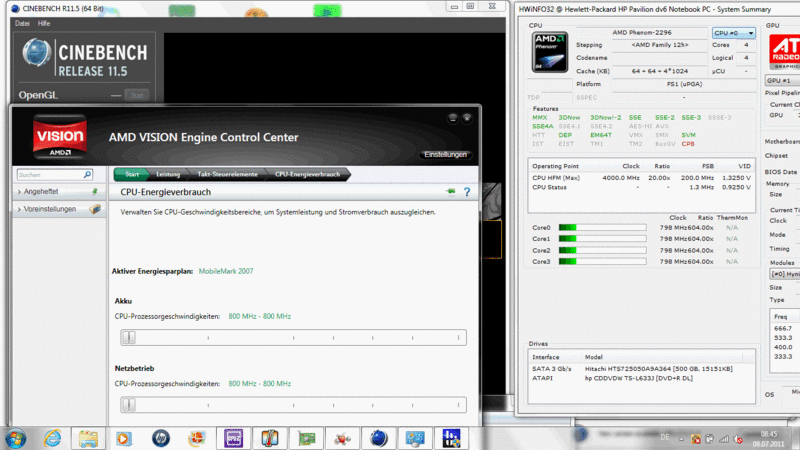
Task: Open the Datei menu in Cinebench
Action: 22,23
